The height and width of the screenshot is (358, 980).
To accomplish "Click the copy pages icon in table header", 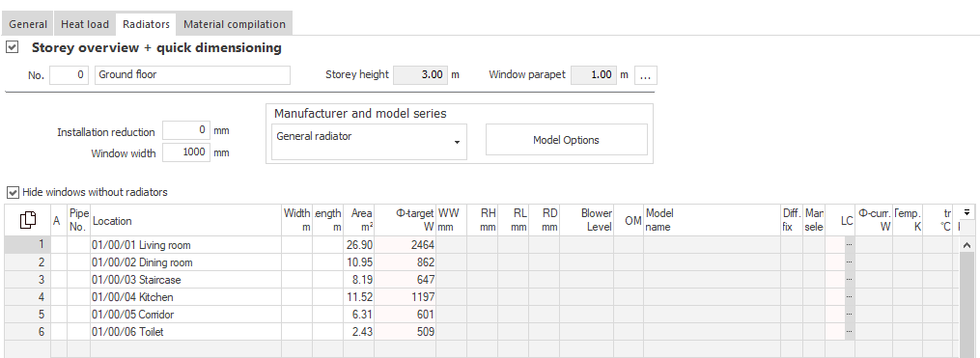I will coord(27,220).
